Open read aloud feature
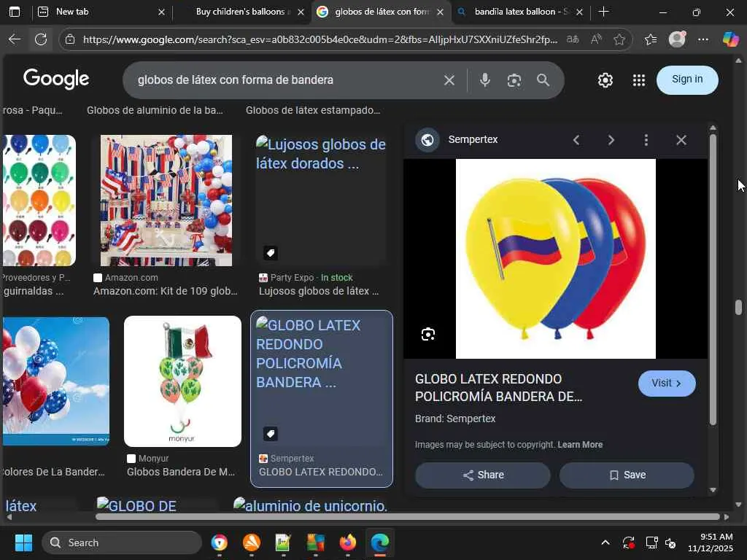 (596, 39)
